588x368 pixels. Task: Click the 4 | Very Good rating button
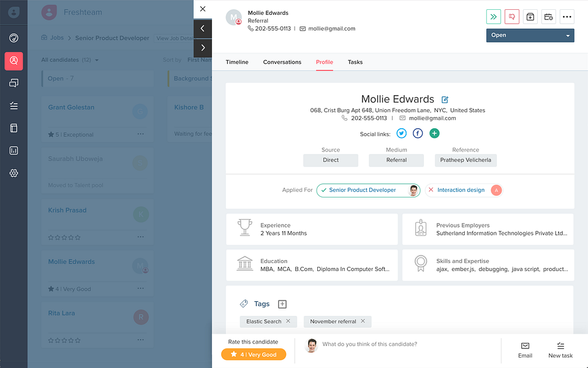click(254, 355)
